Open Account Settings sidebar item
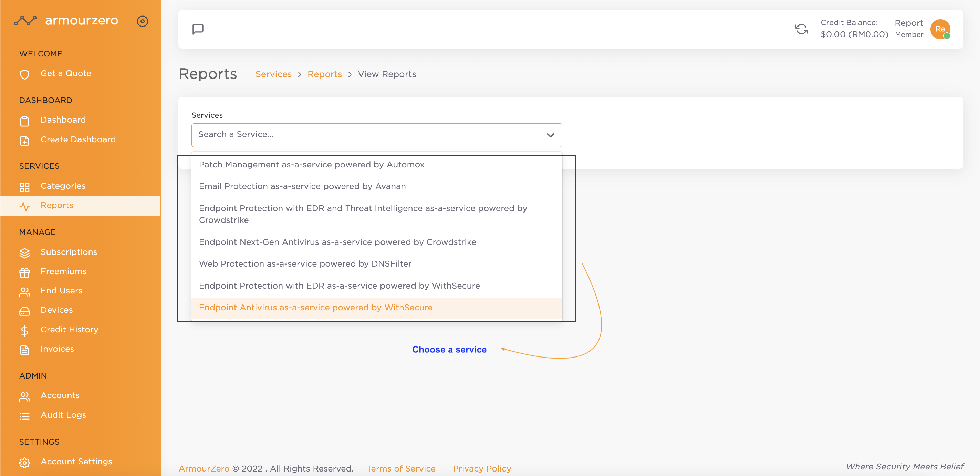This screenshot has height=476, width=980. pos(76,461)
